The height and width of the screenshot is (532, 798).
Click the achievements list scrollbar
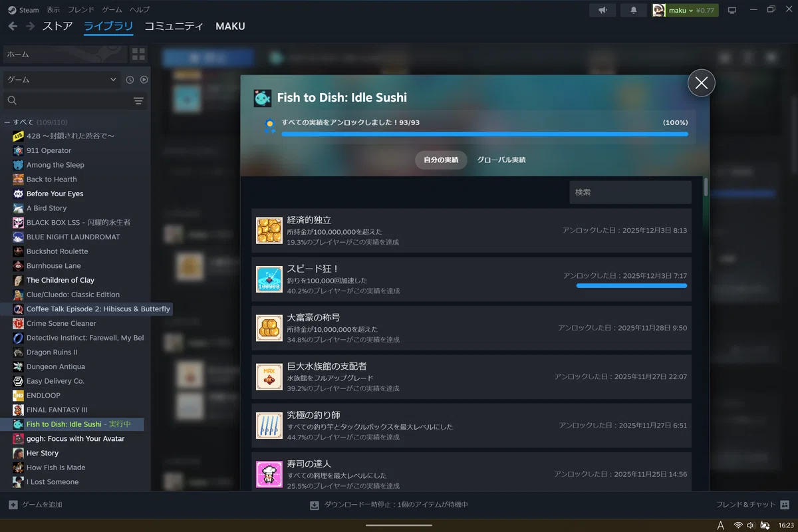(x=706, y=188)
